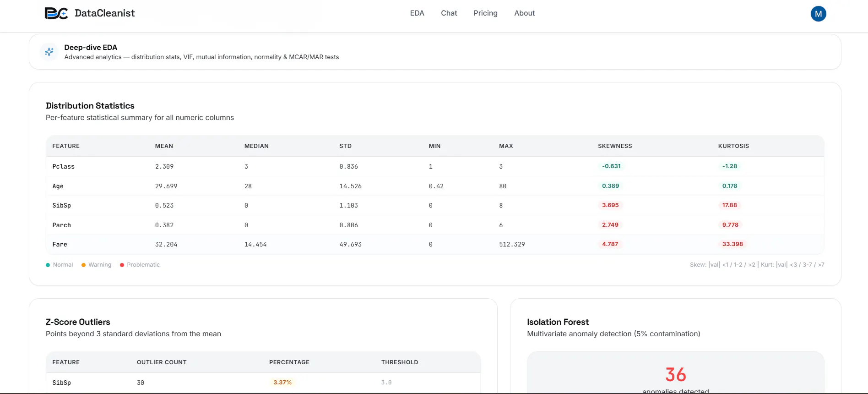Screen dimensions: 868x394
Task: Click the MAX column header
Action: point(506,146)
